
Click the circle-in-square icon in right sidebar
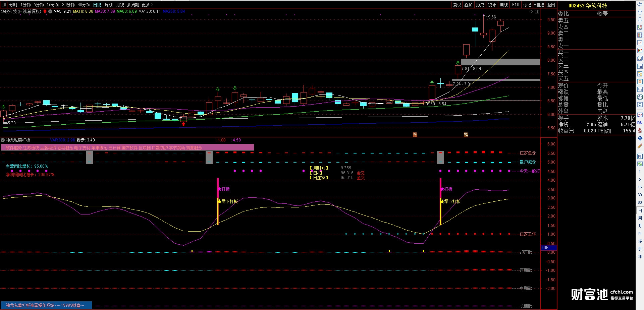pyautogui.click(x=640, y=105)
